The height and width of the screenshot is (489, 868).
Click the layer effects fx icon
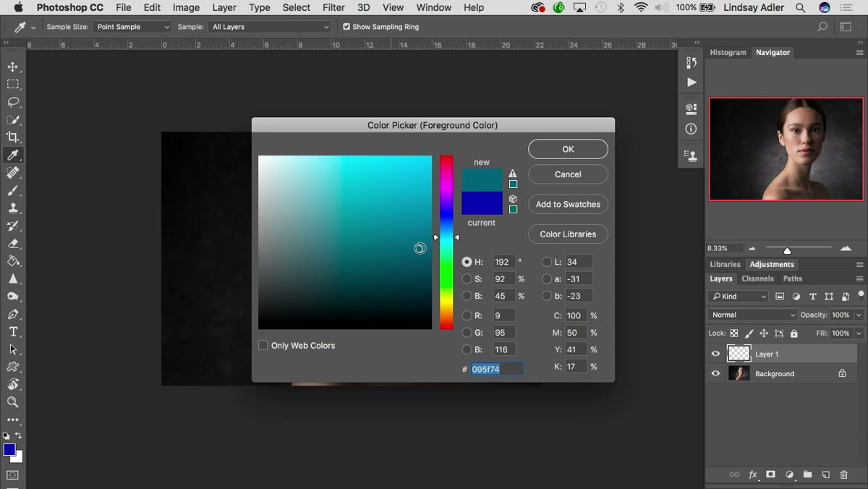752,475
